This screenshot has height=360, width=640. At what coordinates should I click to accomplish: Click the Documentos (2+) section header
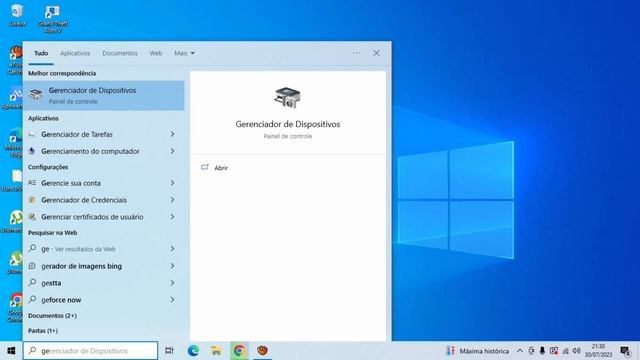click(x=52, y=316)
